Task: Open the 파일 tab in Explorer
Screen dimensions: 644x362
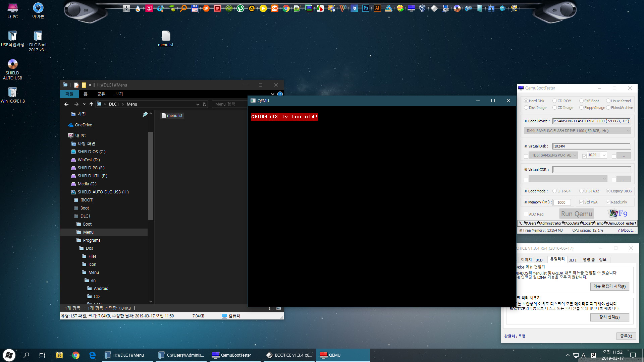Action: [69, 94]
